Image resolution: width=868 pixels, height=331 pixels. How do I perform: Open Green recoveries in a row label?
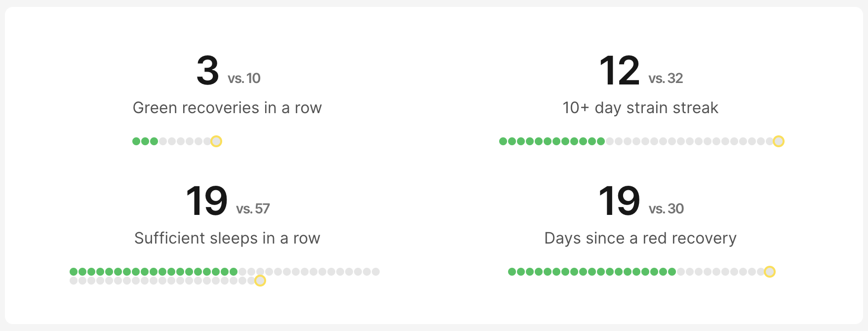click(227, 108)
